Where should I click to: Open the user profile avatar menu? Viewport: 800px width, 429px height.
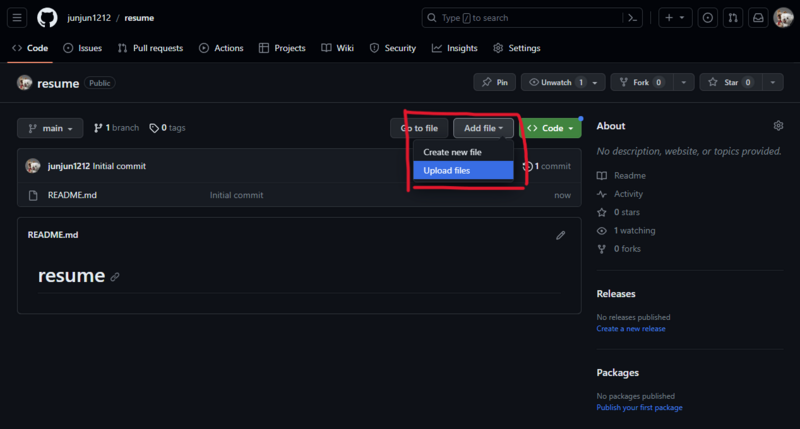[783, 18]
